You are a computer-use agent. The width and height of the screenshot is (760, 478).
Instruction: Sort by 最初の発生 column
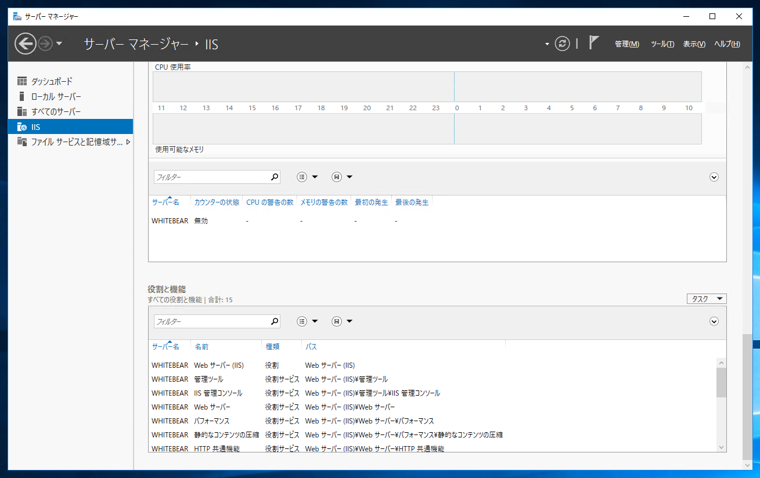371,202
